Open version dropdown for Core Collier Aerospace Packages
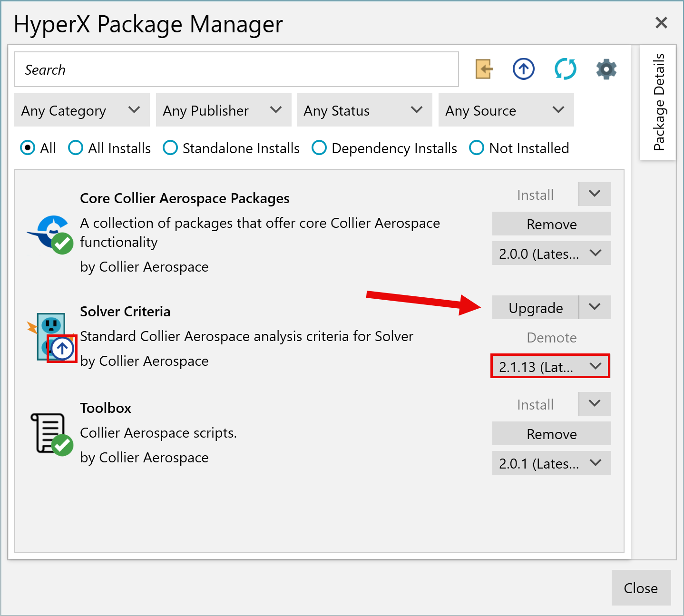The height and width of the screenshot is (616, 684). [552, 254]
